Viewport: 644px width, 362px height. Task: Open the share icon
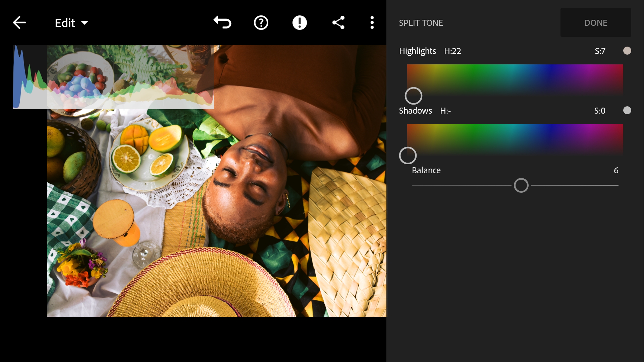click(338, 22)
